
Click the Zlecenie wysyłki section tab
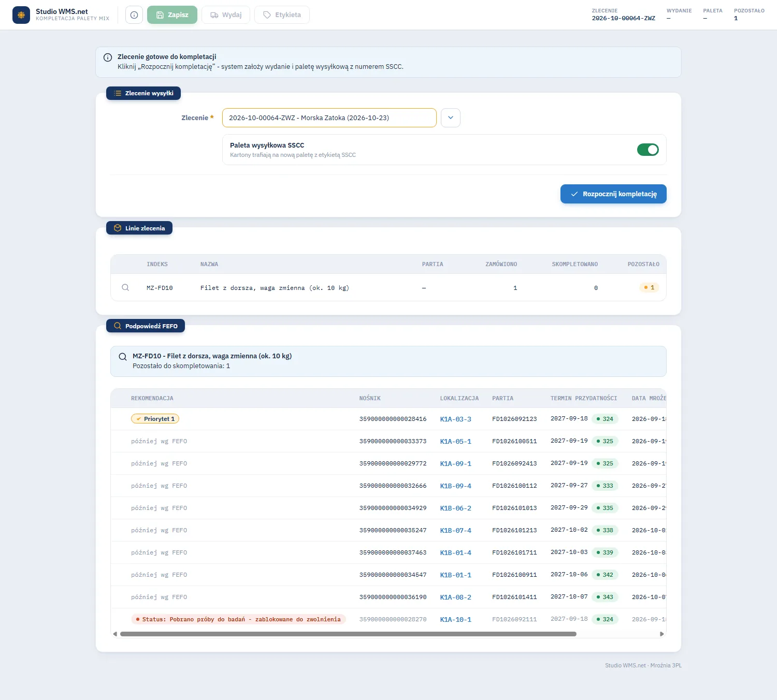click(x=143, y=93)
